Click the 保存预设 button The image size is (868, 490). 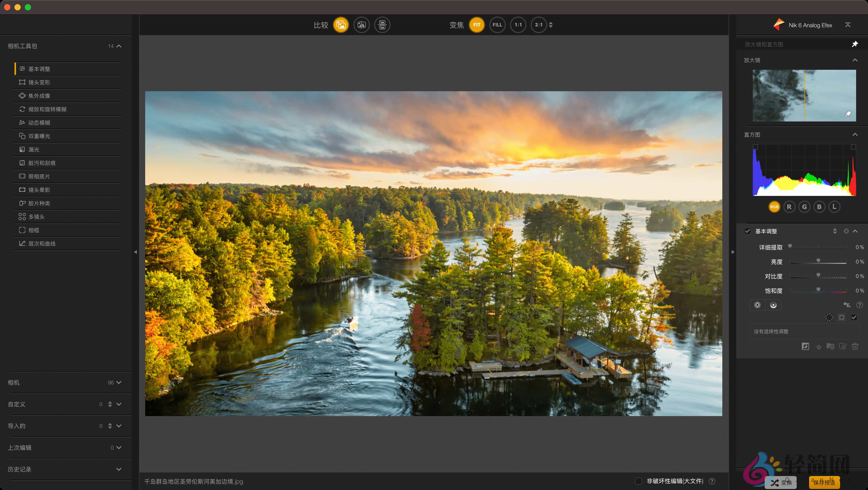tap(824, 482)
